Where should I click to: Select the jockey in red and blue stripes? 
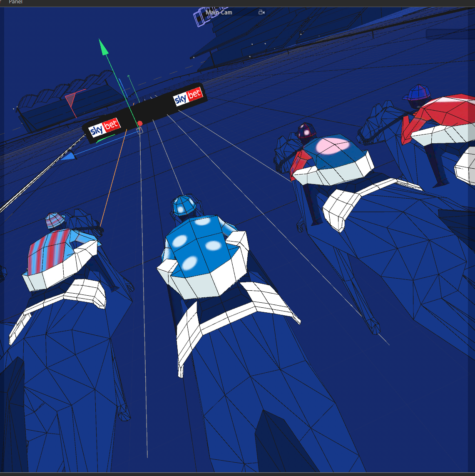(61, 252)
